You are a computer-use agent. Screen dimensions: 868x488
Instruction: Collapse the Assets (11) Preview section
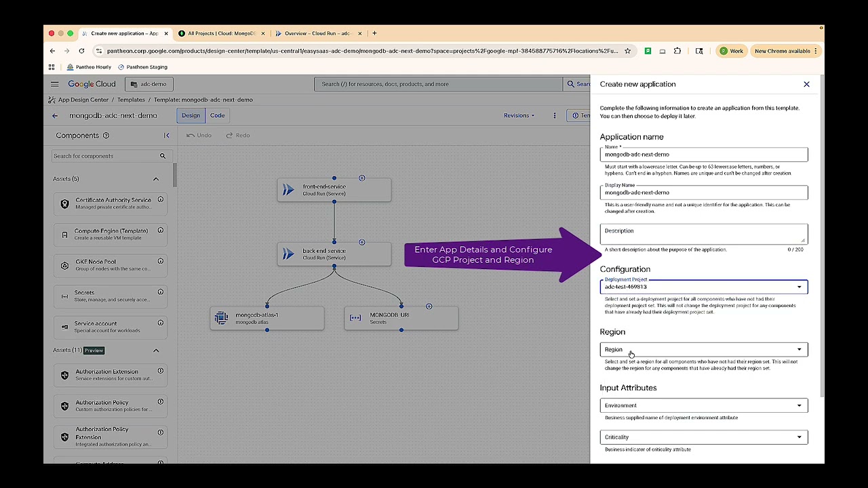(156, 350)
